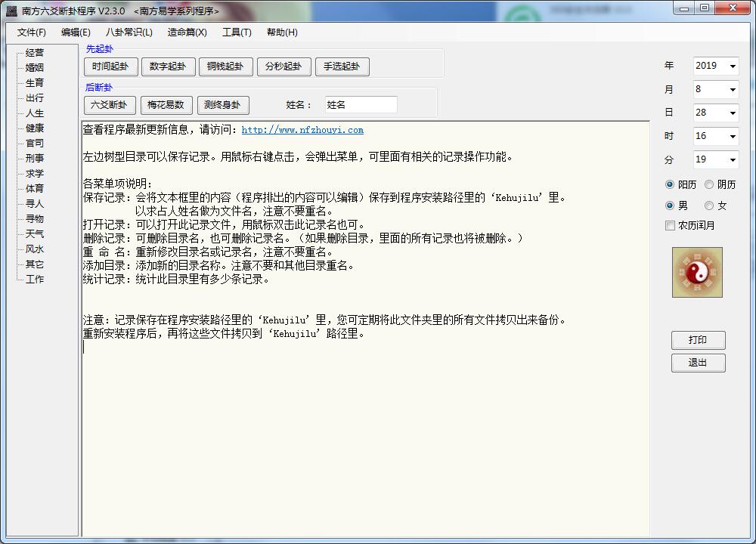Image resolution: width=756 pixels, height=544 pixels.
Task: Select the 官司 tree category
Action: coord(34,143)
